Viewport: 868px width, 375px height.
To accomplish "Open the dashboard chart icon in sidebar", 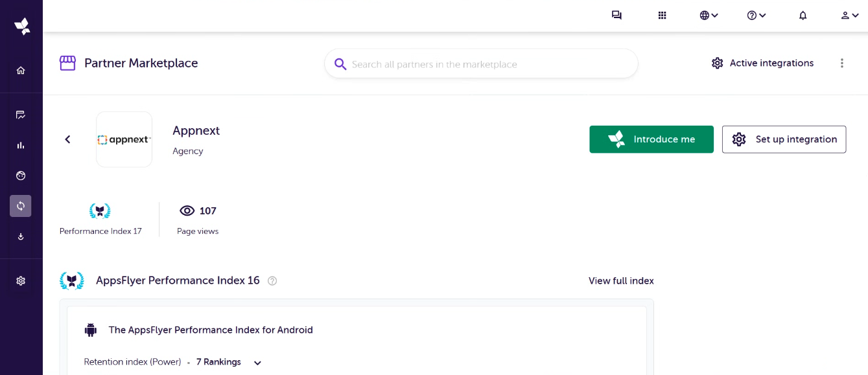I will coord(21,115).
